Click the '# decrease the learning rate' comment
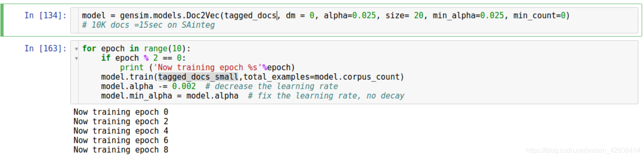The height and width of the screenshot is (158, 644). coord(272,86)
